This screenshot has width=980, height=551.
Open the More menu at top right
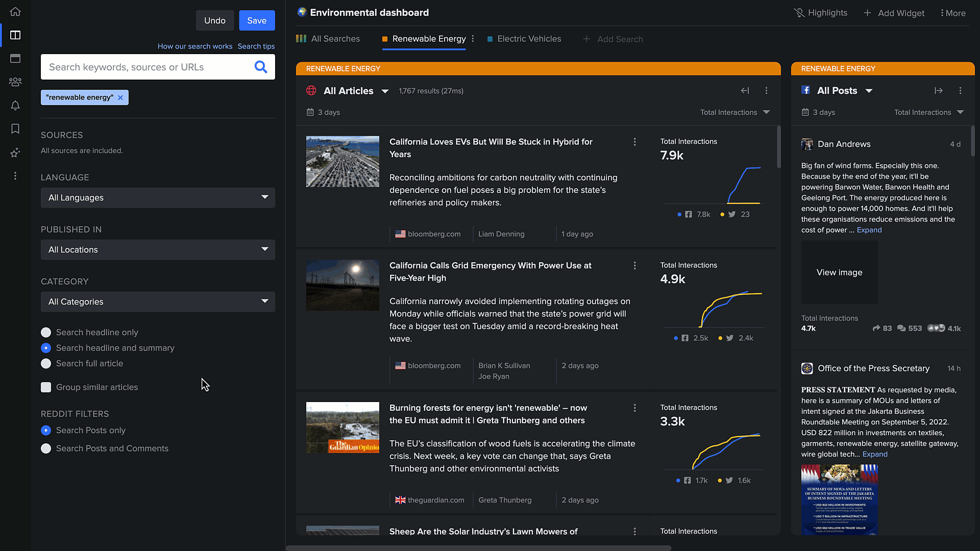[x=953, y=13]
